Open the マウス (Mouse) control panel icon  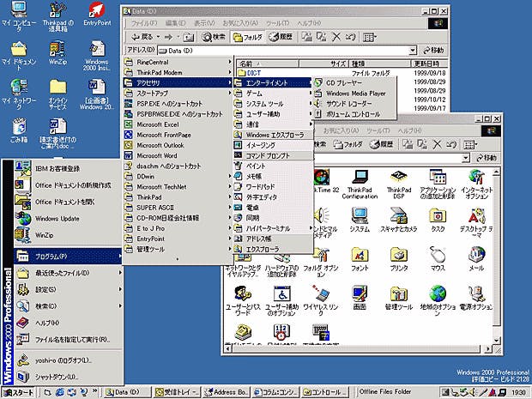439,256
